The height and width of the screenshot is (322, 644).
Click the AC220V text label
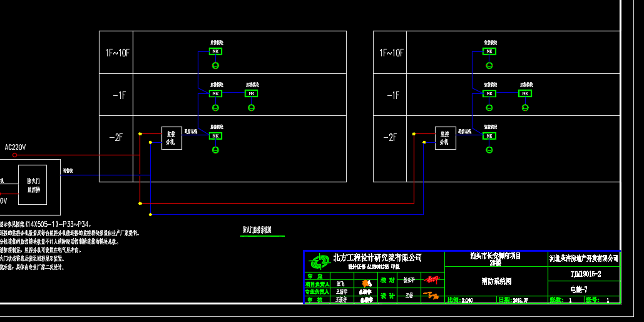point(15,147)
